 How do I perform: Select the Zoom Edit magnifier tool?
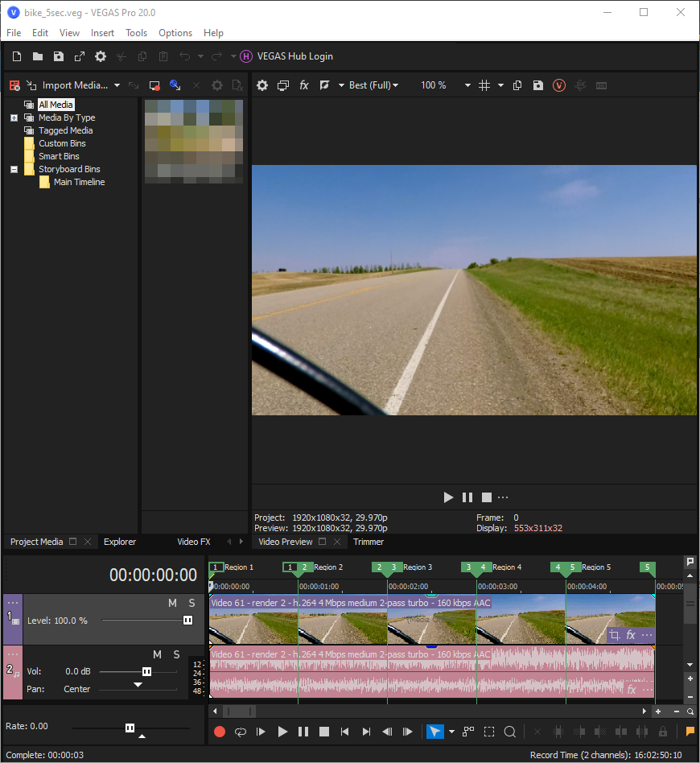[510, 732]
